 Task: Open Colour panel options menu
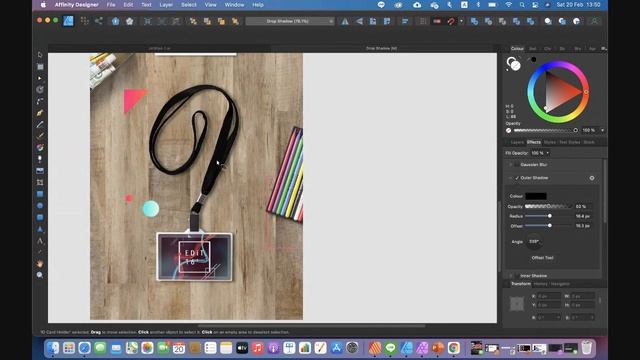pos(603,49)
